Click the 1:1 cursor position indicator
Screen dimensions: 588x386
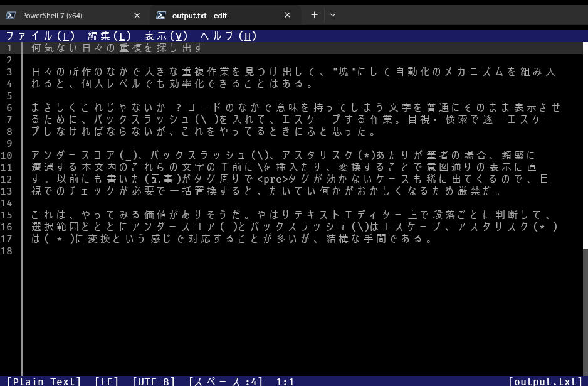(285, 382)
